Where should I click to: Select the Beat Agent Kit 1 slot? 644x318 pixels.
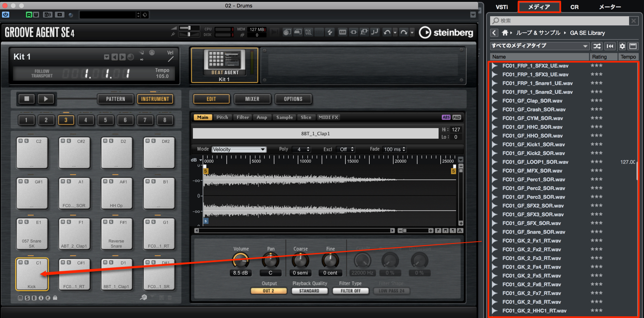tap(224, 65)
